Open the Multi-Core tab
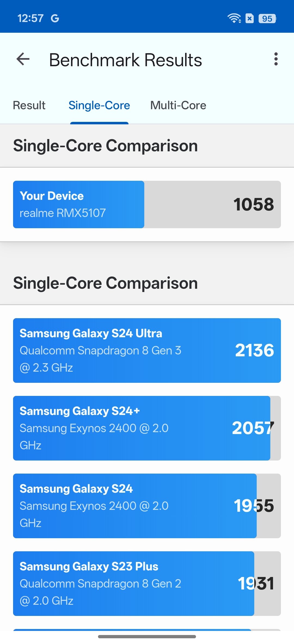Screen dimensions: 294x644 point(178,106)
